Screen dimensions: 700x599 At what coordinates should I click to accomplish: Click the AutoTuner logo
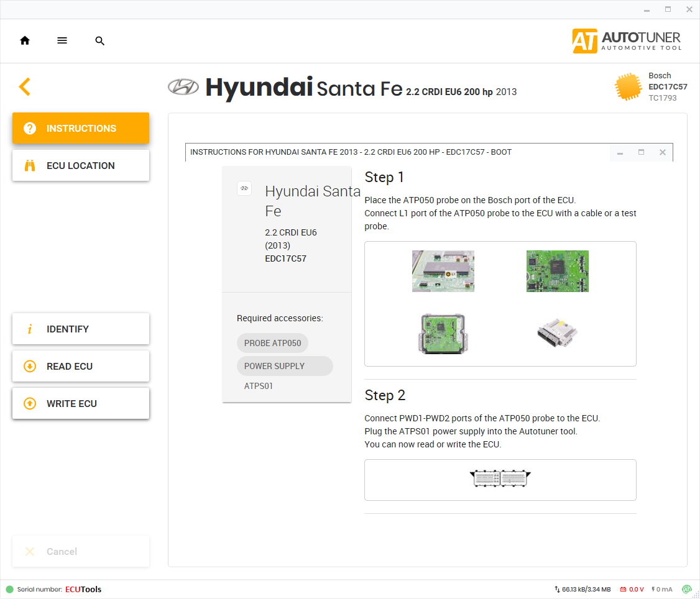627,41
